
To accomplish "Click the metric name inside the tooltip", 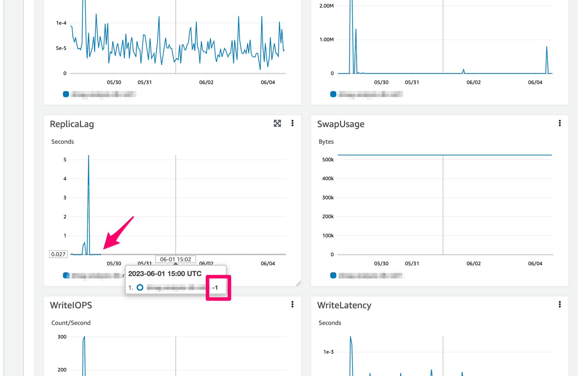I will pos(176,287).
